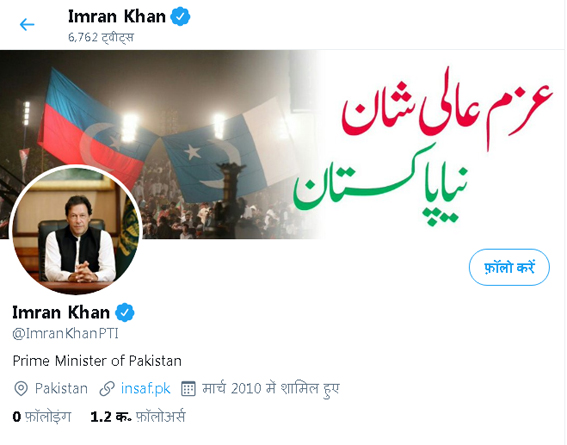Click the @ImranKhanPTI handle
The height and width of the screenshot is (445, 567).
pos(65,333)
